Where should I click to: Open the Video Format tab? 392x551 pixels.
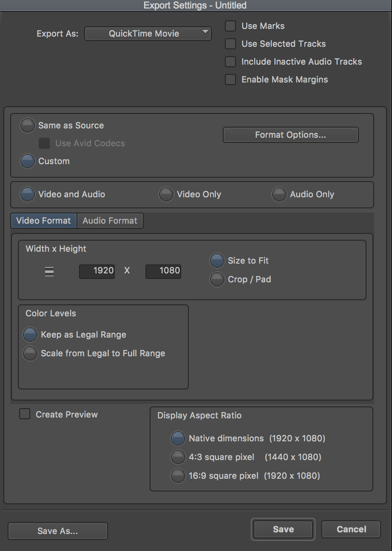43,221
